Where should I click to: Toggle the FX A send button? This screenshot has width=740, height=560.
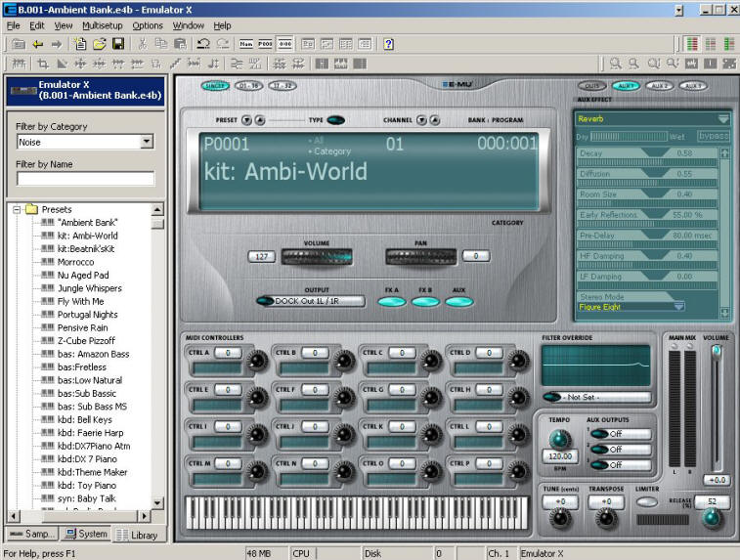[392, 302]
